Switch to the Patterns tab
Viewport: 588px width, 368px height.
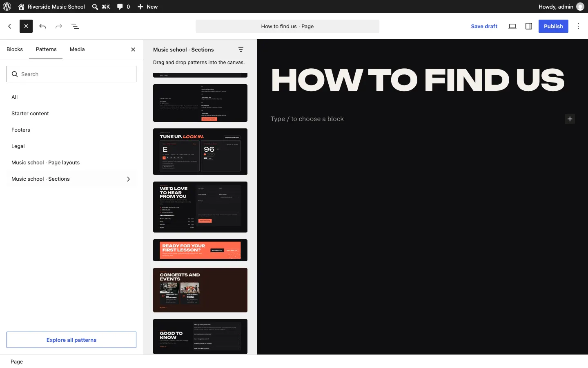click(x=46, y=49)
